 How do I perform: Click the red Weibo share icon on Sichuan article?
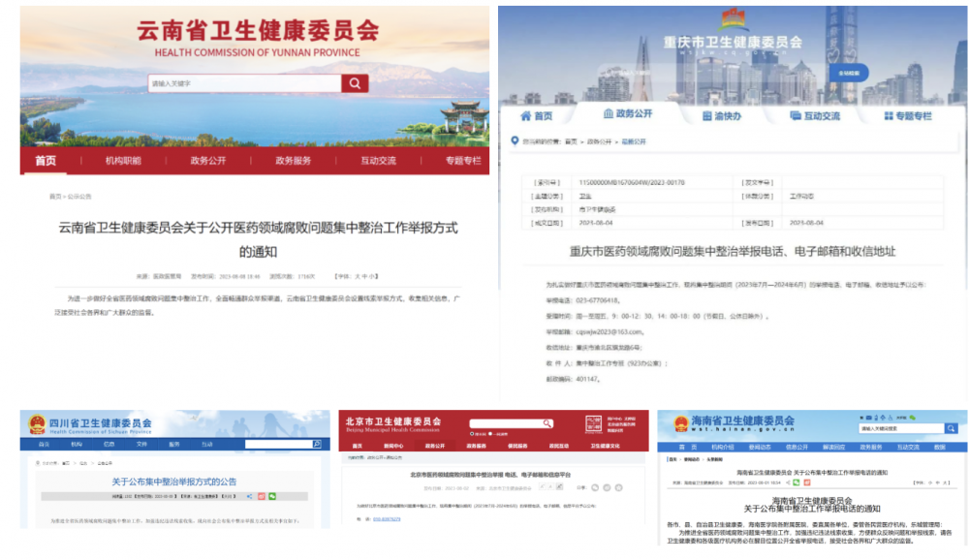pyautogui.click(x=262, y=496)
